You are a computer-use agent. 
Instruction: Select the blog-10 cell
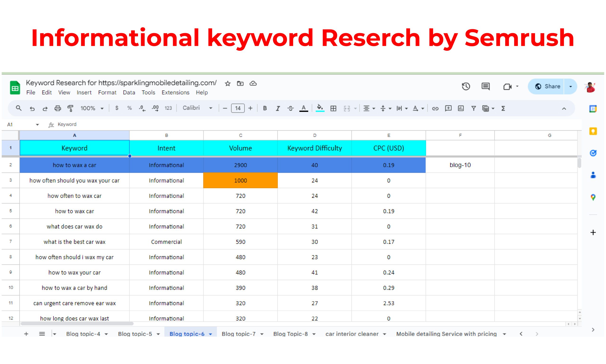click(460, 165)
